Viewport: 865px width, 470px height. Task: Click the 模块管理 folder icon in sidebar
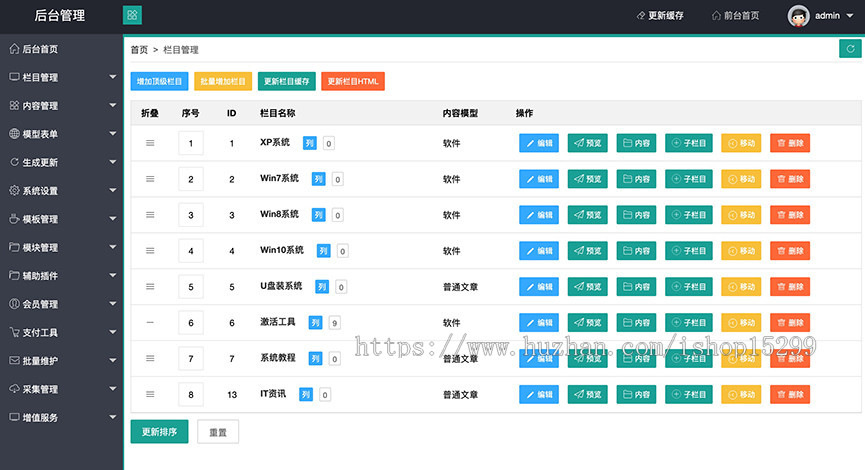[x=14, y=247]
